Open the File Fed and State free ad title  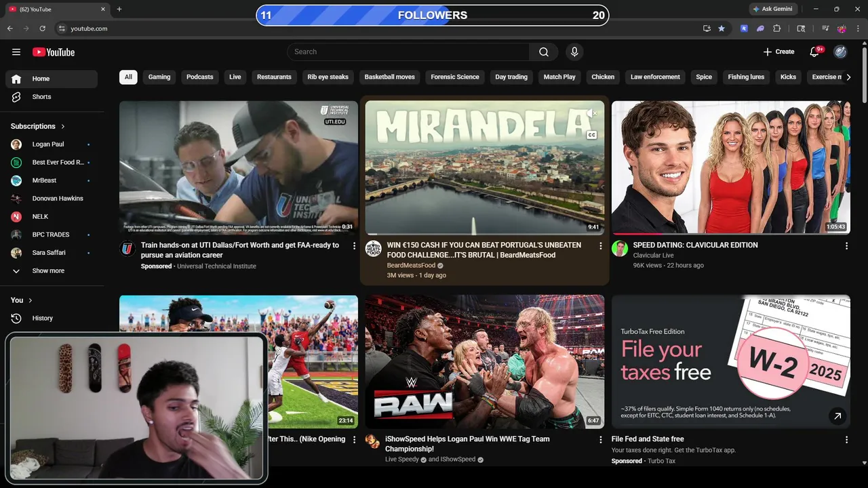click(x=648, y=439)
